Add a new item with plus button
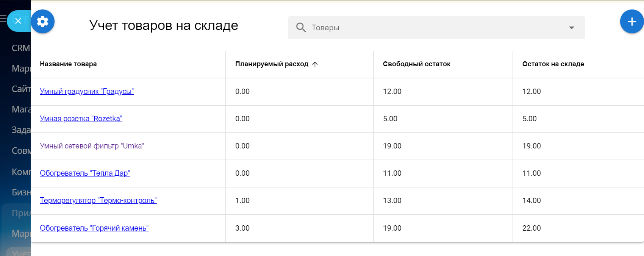The image size is (644, 256). (631, 22)
